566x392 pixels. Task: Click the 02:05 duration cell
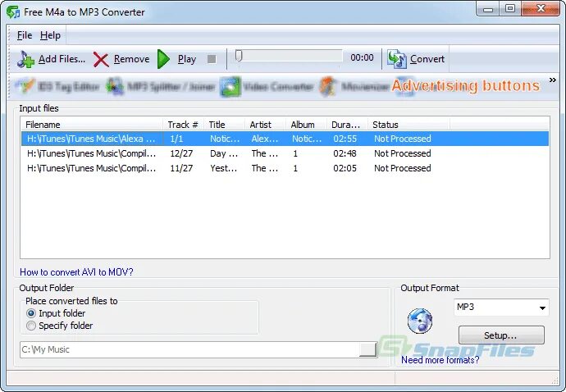(345, 169)
